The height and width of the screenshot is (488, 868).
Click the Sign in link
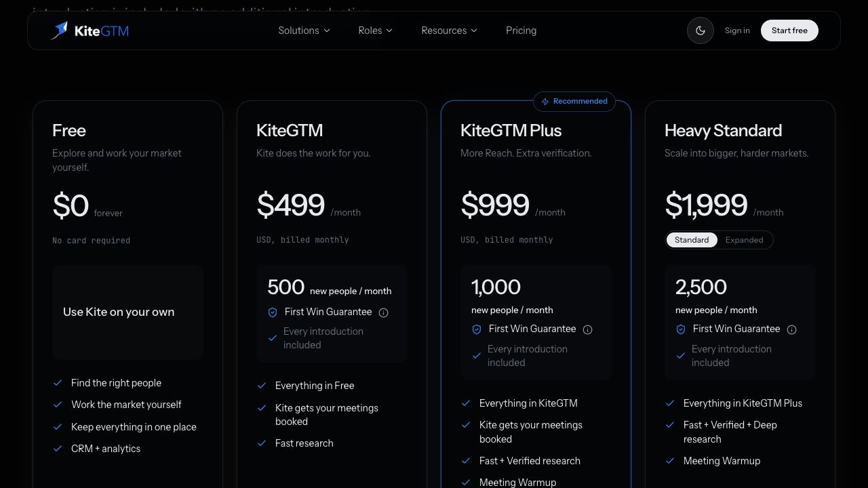tap(737, 30)
